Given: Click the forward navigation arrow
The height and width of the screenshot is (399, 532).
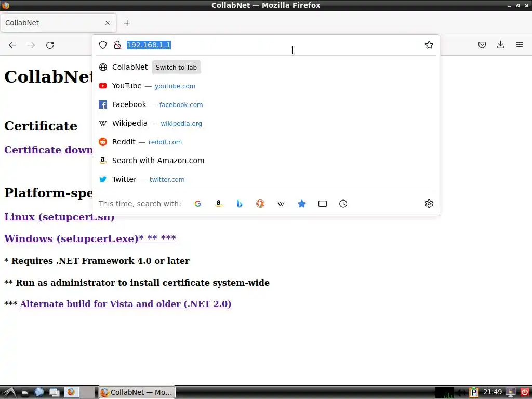Looking at the screenshot, I should (31, 45).
